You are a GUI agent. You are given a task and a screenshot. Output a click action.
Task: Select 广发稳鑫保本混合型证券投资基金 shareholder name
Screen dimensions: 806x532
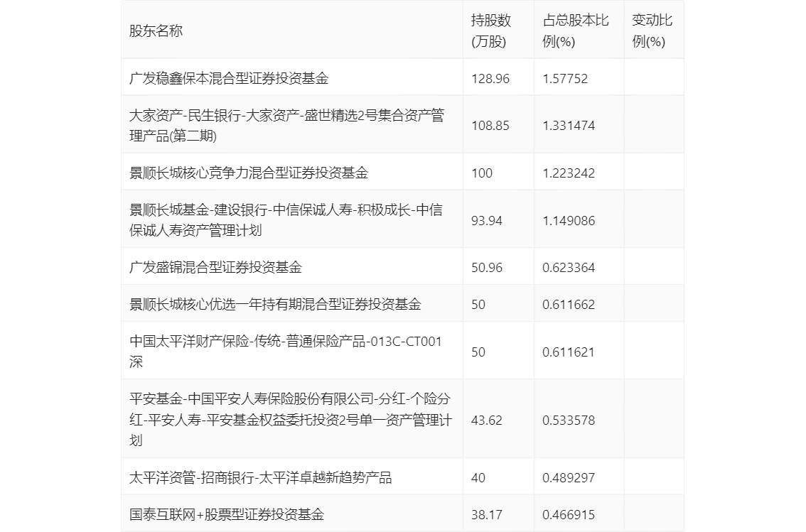(x=229, y=78)
